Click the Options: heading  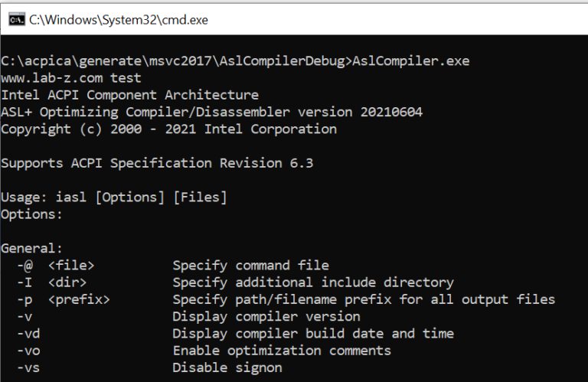tap(31, 214)
